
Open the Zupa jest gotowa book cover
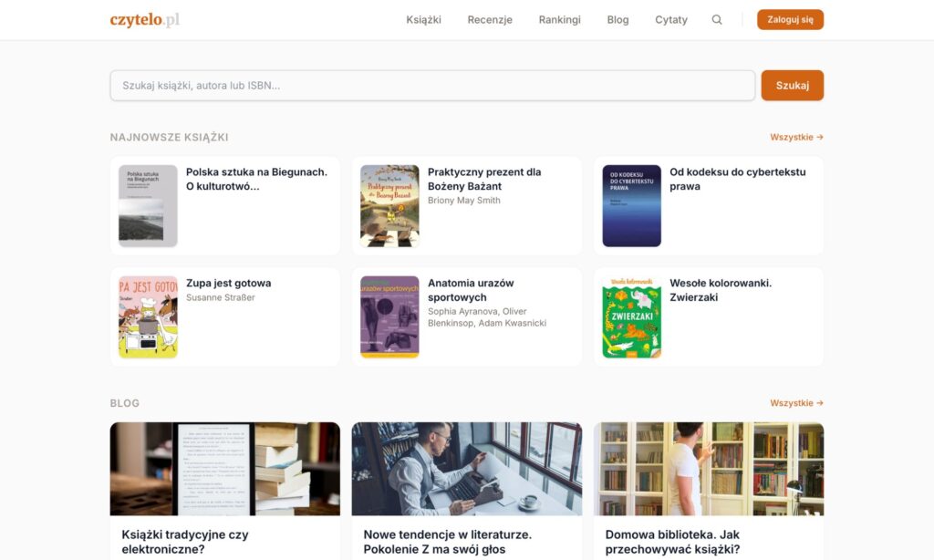148,317
